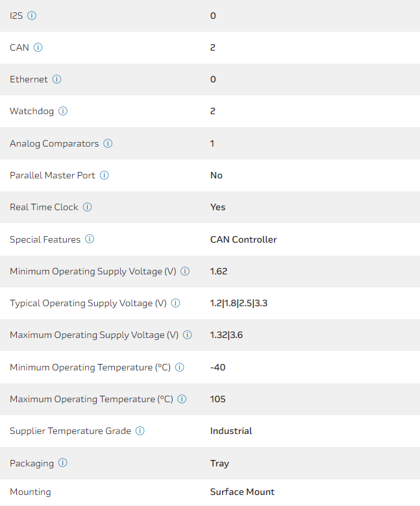Open Parallel Master Port info icon
Image resolution: width=420 pixels, height=506 pixels.
pyautogui.click(x=104, y=175)
